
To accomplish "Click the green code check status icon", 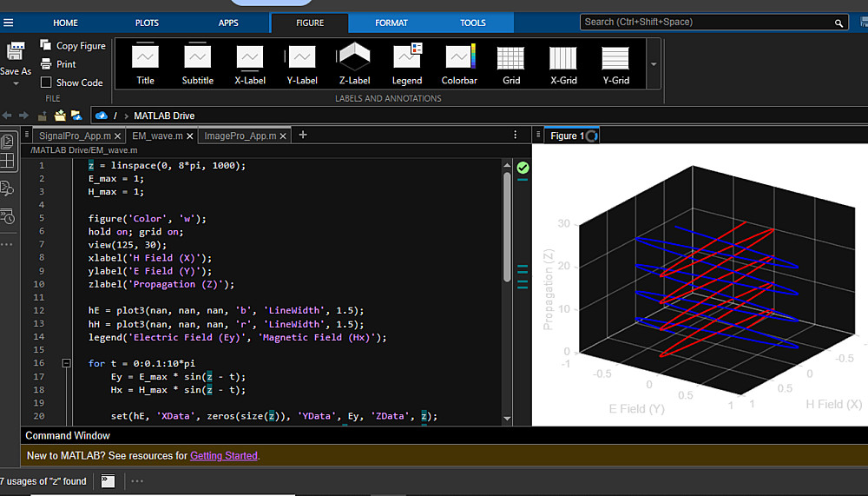I will 523,167.
